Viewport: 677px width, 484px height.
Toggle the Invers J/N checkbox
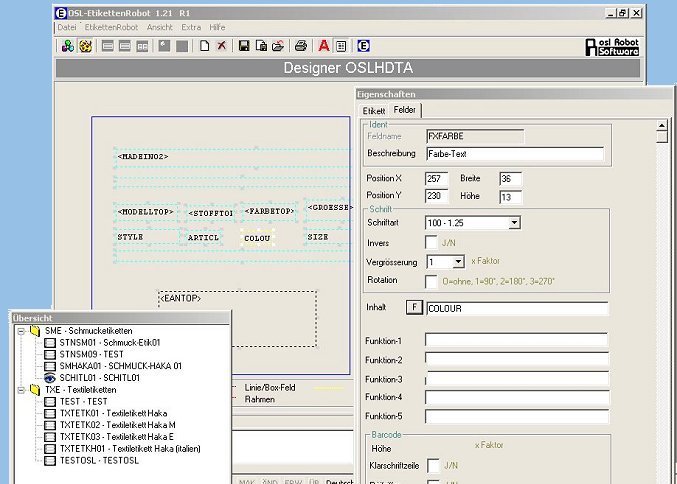(431, 242)
